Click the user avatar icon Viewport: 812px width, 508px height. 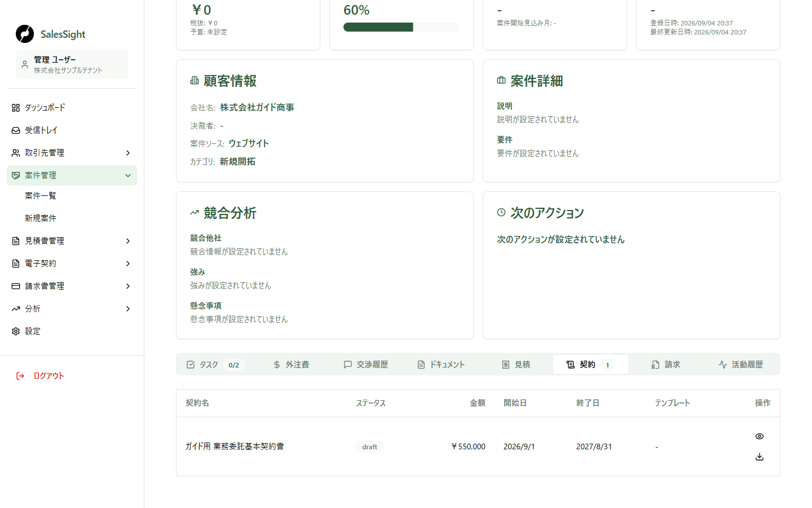(25, 64)
